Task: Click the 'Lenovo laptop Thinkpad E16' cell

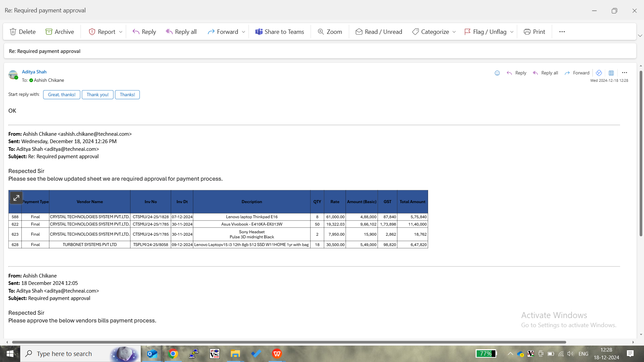Action: tap(252, 217)
